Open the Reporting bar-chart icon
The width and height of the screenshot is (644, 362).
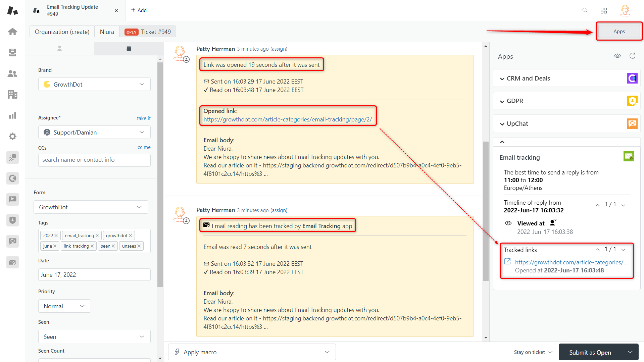coord(12,115)
